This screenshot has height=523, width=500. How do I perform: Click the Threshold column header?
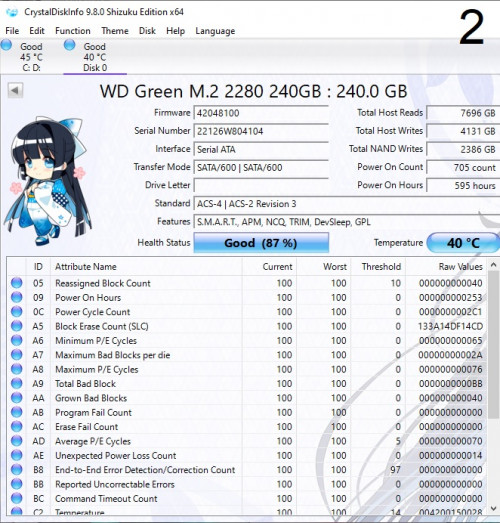pyautogui.click(x=378, y=267)
